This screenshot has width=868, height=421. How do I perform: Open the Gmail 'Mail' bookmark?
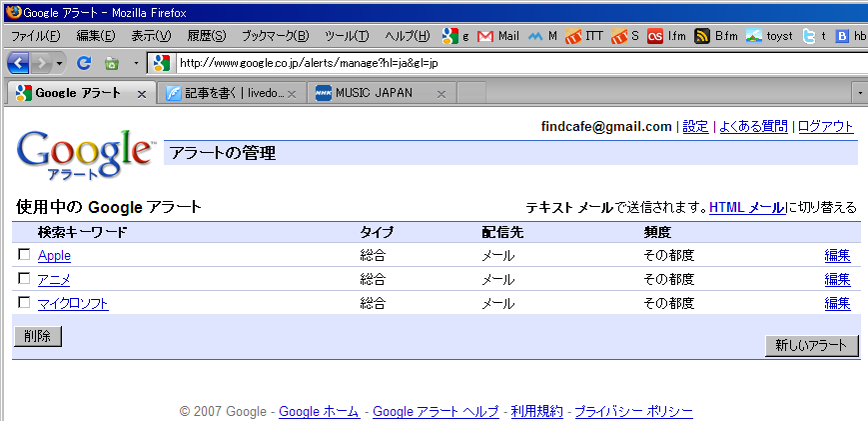coord(498,36)
